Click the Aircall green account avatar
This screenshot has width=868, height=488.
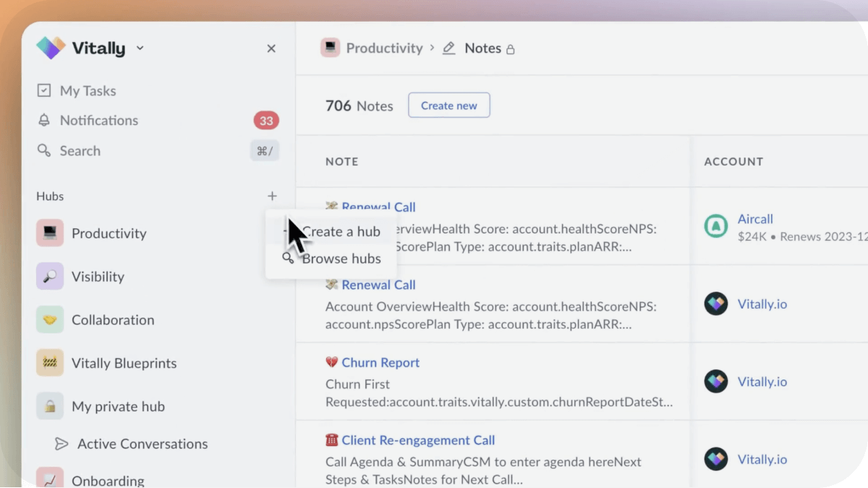[715, 226]
